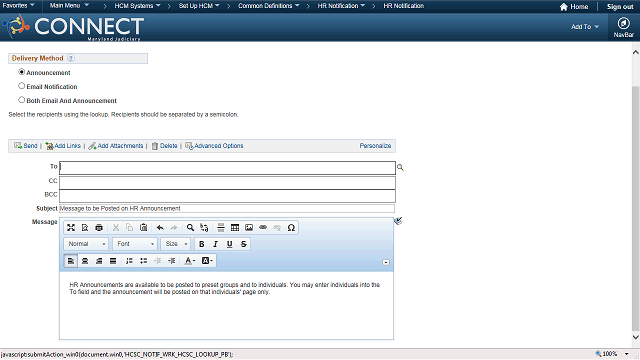Open the Favorites menu
640x360 pixels.
pyautogui.click(x=18, y=5)
